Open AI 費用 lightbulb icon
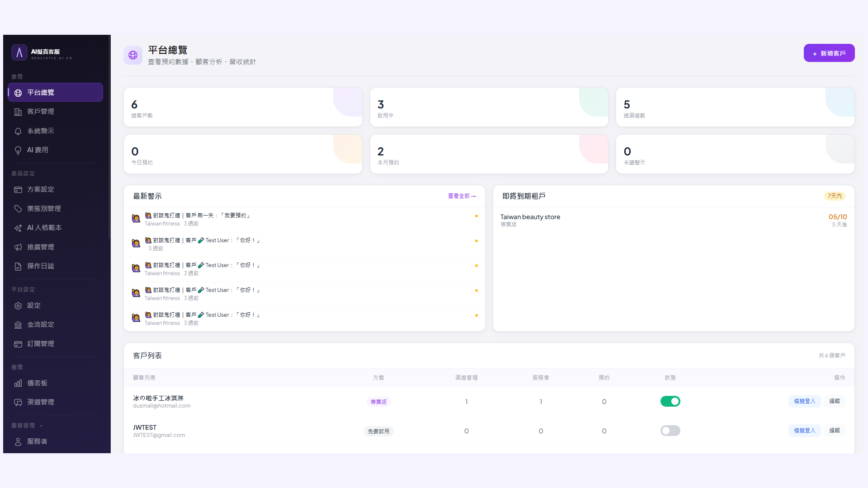 pyautogui.click(x=18, y=150)
